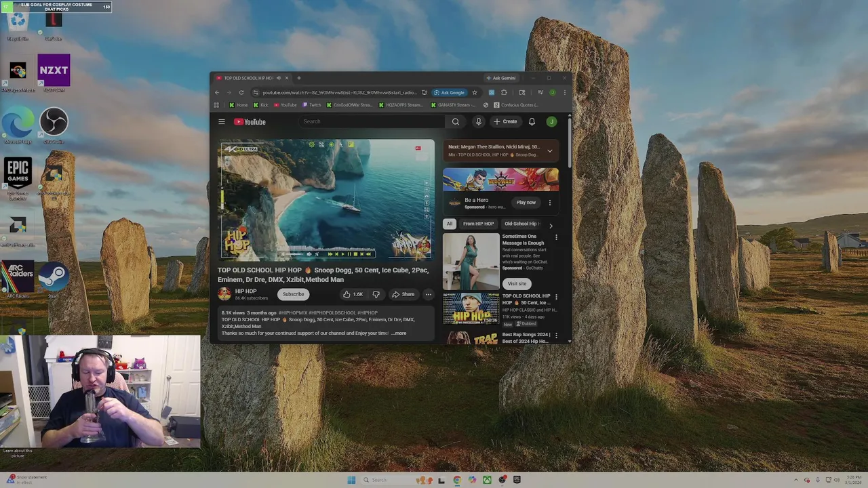This screenshot has height=488, width=868.
Task: Open YouTube bookmark in bookmarks bar
Action: pos(285,105)
